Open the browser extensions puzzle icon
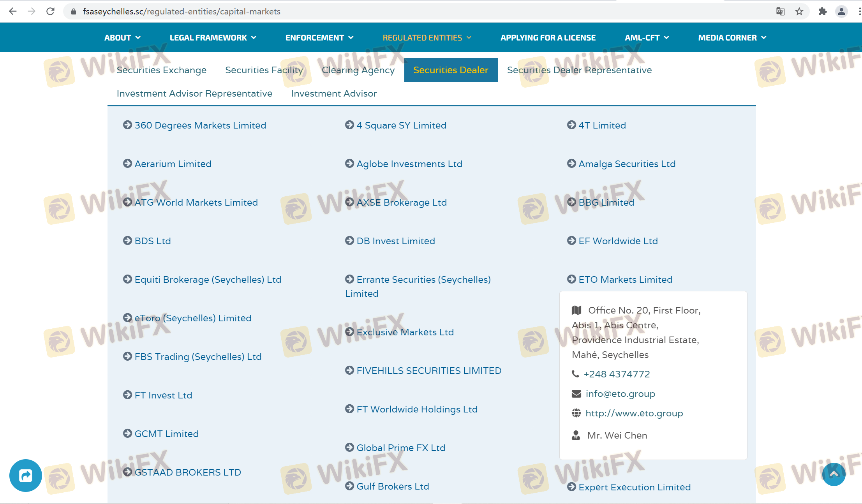The image size is (862, 504). [822, 11]
